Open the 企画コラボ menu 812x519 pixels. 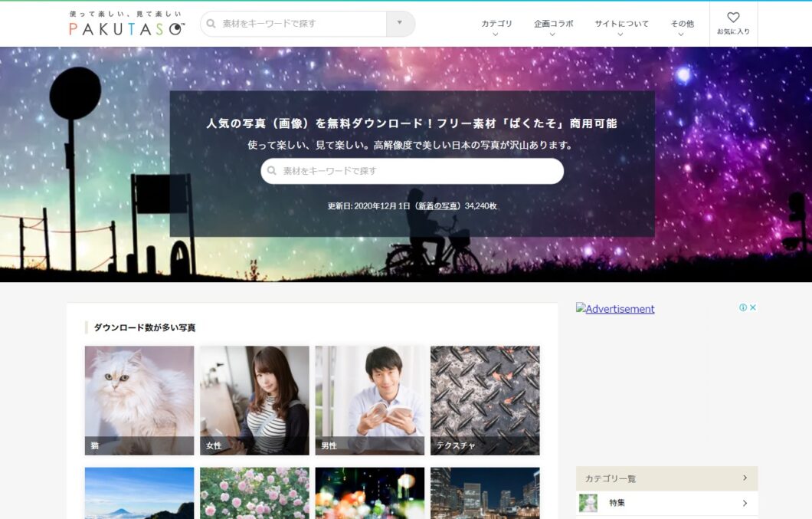pyautogui.click(x=553, y=24)
